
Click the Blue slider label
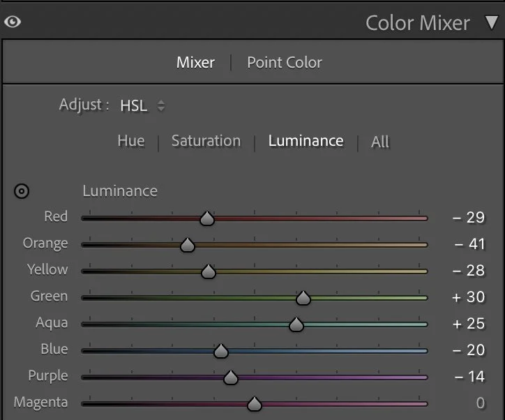click(54, 349)
